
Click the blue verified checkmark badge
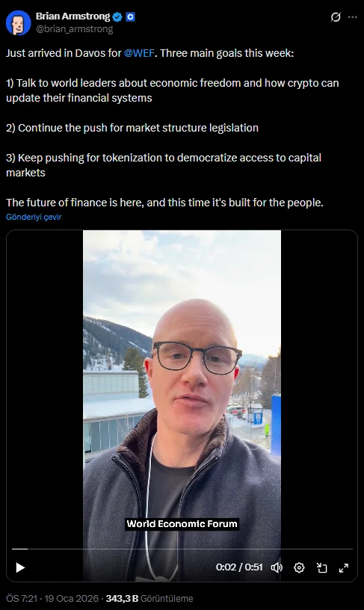click(117, 16)
